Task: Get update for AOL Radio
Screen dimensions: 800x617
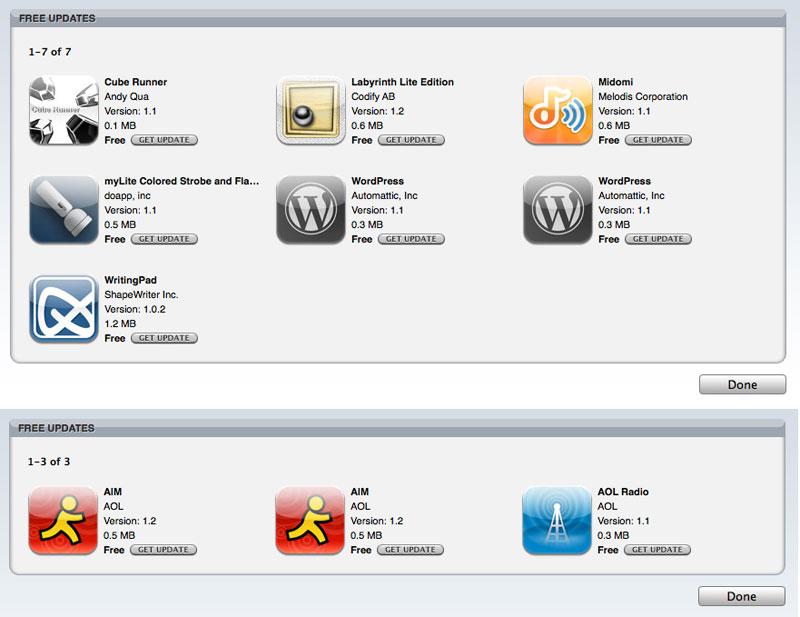Action: coord(657,550)
